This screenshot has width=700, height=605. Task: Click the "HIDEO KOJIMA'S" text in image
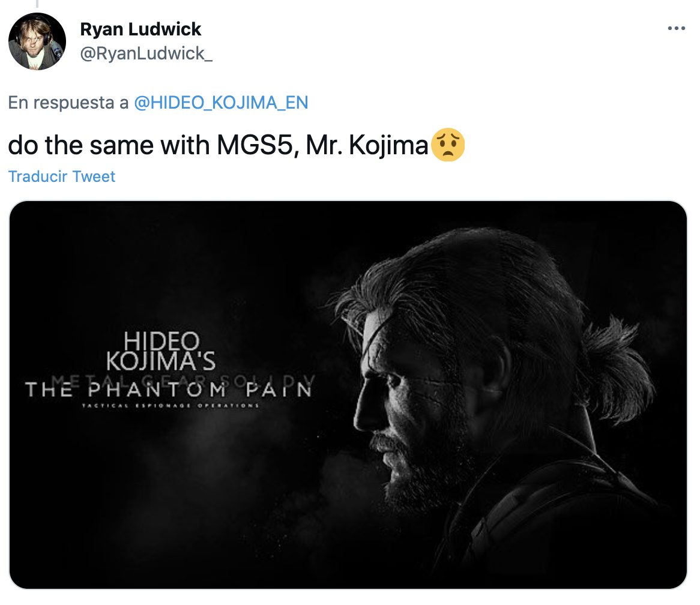click(x=161, y=352)
